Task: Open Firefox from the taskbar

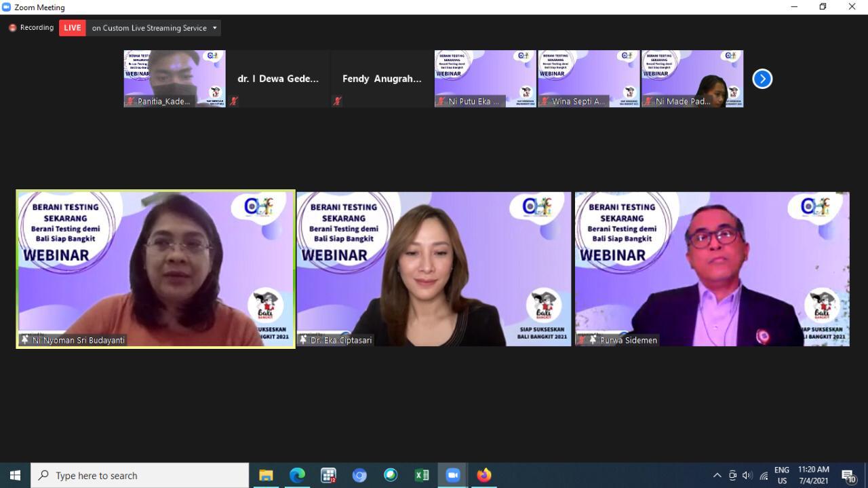Action: 484,475
